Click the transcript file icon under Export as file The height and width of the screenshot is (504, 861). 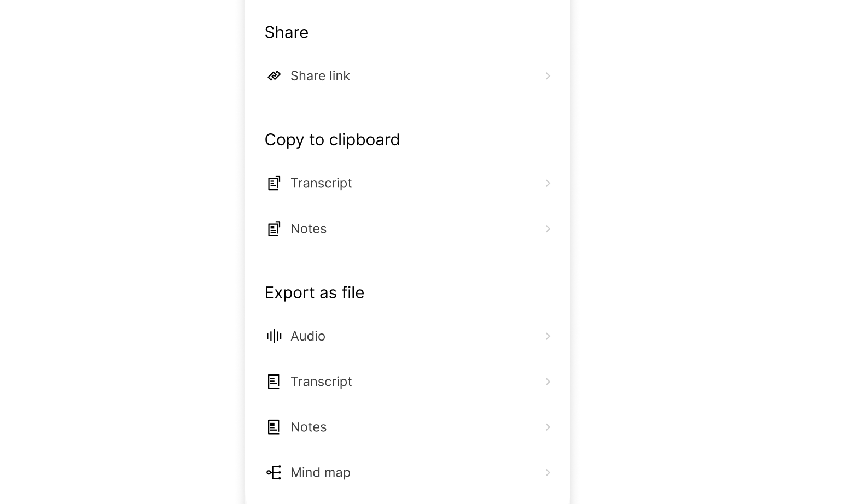coord(274,382)
